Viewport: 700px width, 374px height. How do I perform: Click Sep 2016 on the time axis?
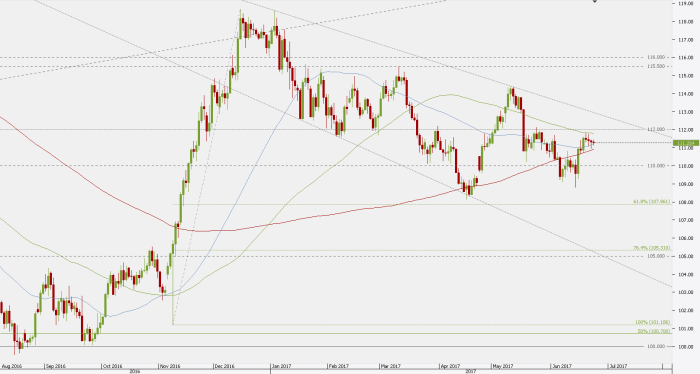tap(55, 366)
